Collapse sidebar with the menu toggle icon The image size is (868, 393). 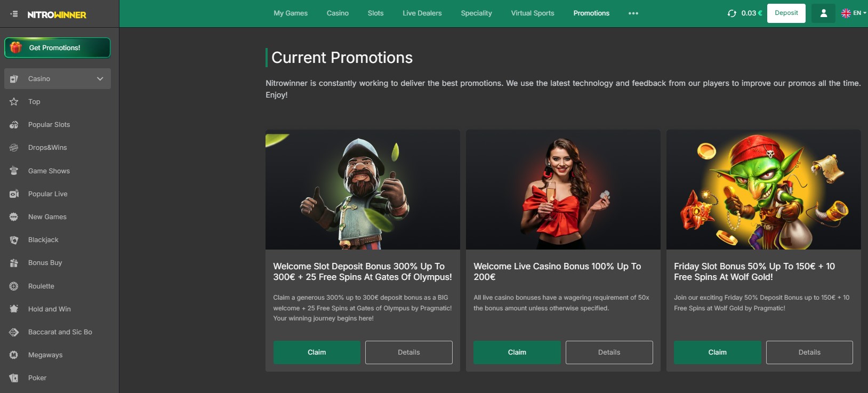coord(14,14)
